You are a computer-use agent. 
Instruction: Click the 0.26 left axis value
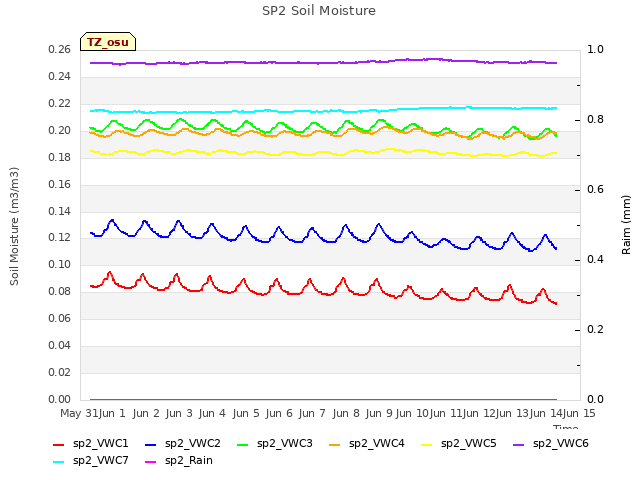(60, 50)
